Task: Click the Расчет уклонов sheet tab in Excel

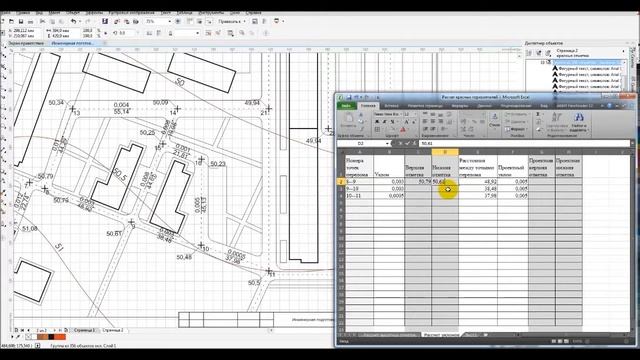Action: [x=441, y=335]
